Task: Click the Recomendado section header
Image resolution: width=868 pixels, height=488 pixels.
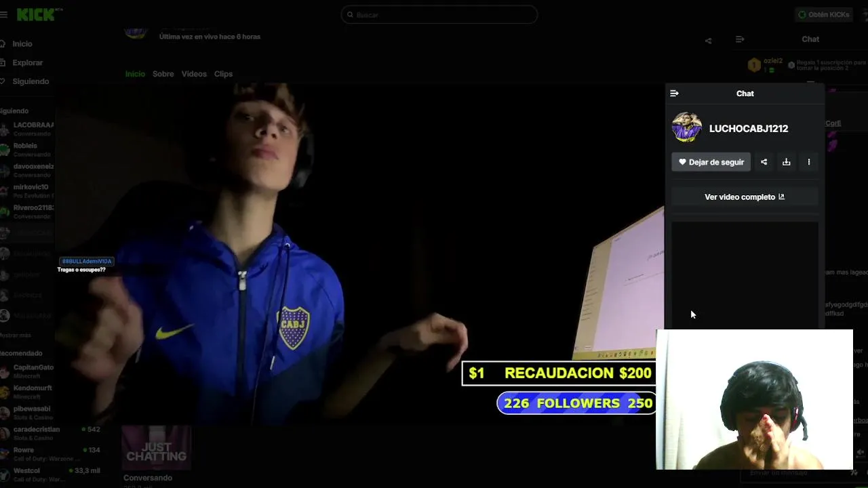Action: [21, 353]
